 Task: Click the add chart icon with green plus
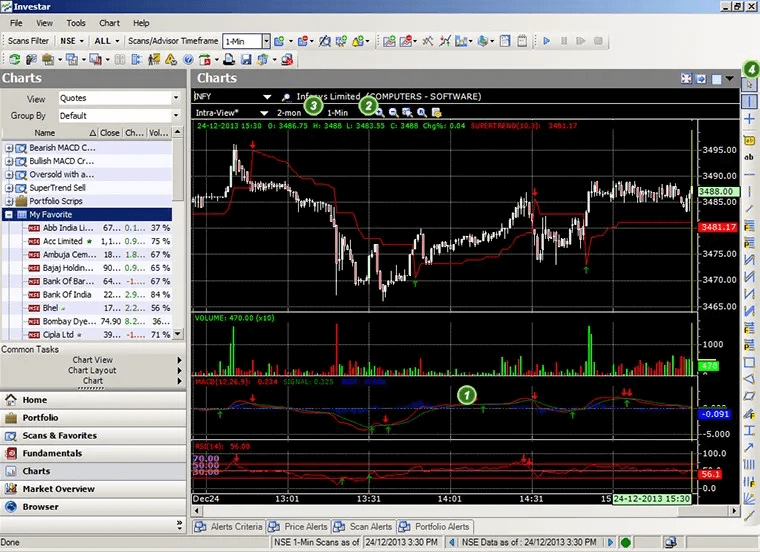tap(389, 41)
